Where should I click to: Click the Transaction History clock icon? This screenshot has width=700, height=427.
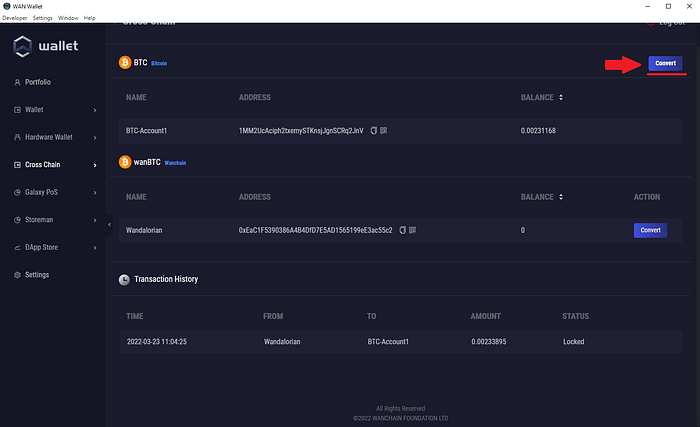click(124, 280)
